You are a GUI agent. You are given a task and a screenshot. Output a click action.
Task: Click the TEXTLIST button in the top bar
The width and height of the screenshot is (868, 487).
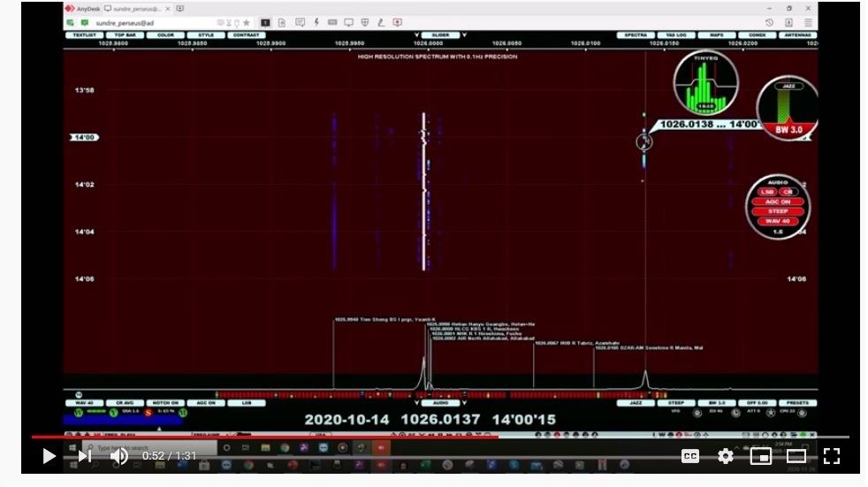click(84, 34)
